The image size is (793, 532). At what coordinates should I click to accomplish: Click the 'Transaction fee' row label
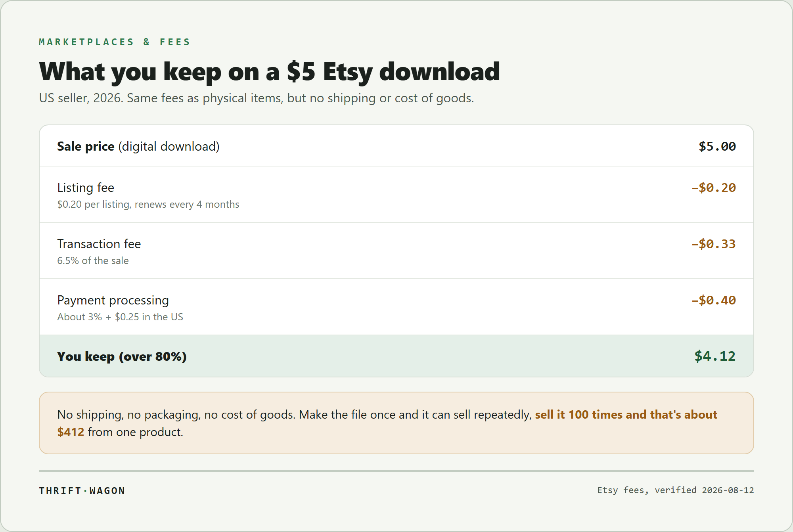tap(99, 244)
